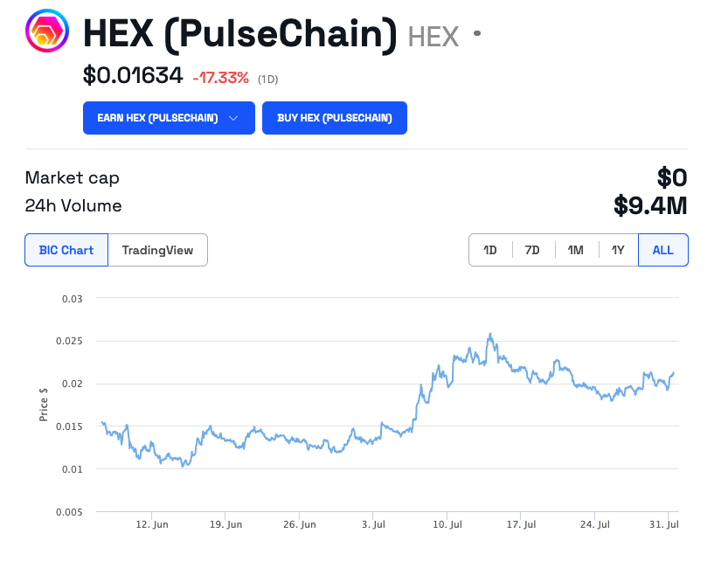Click the HEX hexagon logo icon
Viewport: 728px width, 561px height.
[47, 31]
